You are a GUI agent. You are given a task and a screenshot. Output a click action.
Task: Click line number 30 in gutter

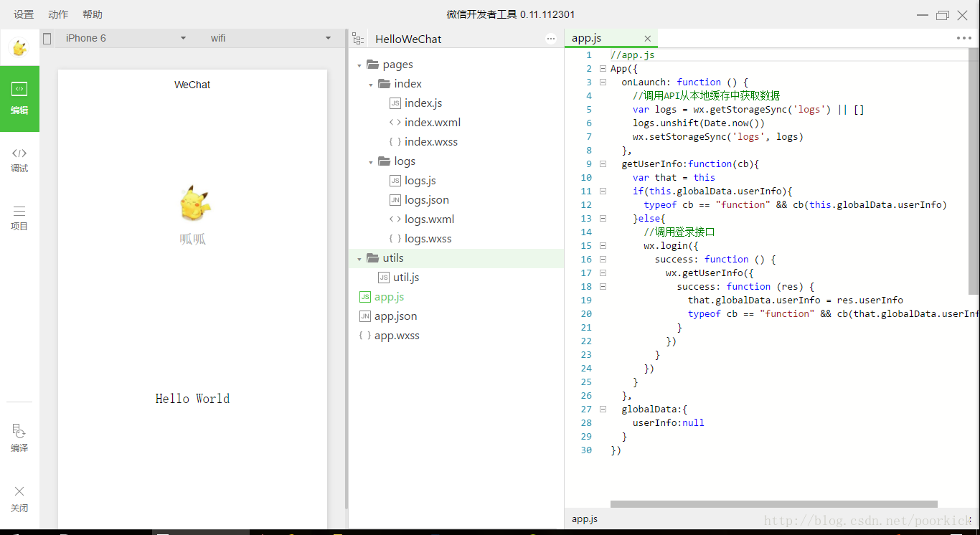(587, 450)
